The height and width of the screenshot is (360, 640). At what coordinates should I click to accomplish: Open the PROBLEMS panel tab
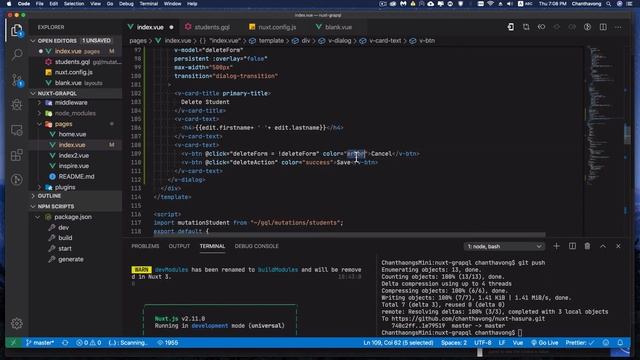[x=145, y=246]
